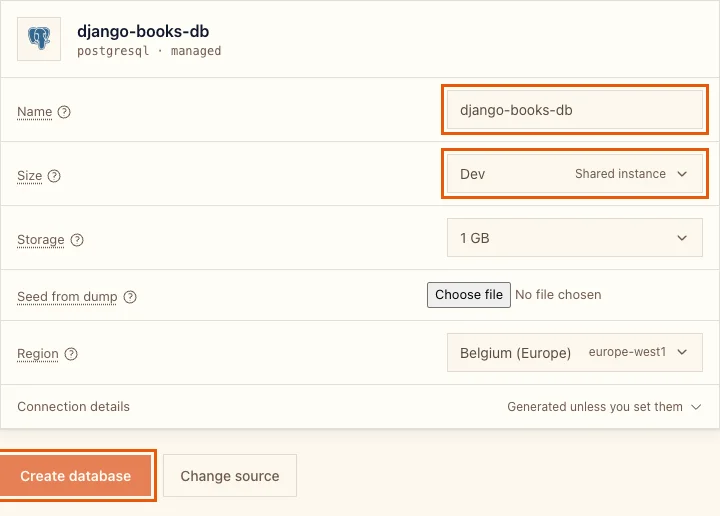The width and height of the screenshot is (720, 516).
Task: Click the Seed from dump label
Action: [x=67, y=297]
